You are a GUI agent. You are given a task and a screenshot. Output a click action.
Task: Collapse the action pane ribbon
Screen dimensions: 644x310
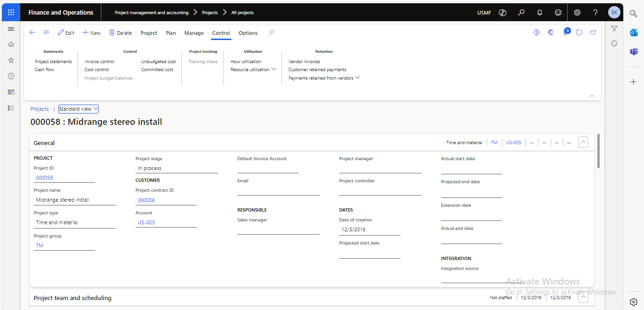592,96
